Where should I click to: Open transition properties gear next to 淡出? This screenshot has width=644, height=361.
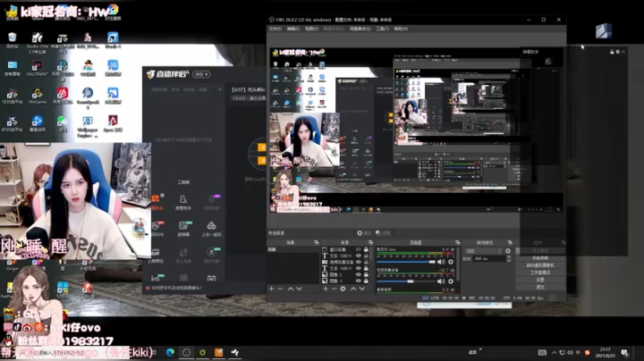[x=508, y=251]
